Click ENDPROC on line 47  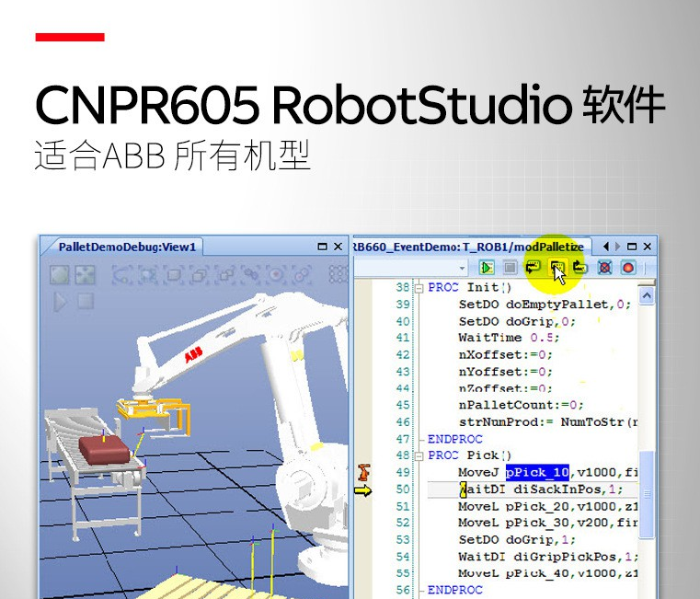pos(455,439)
